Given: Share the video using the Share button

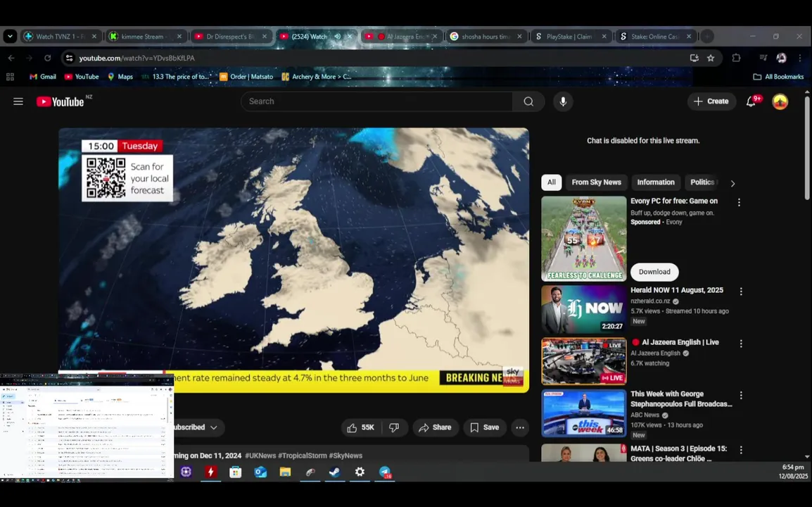Looking at the screenshot, I should point(436,427).
